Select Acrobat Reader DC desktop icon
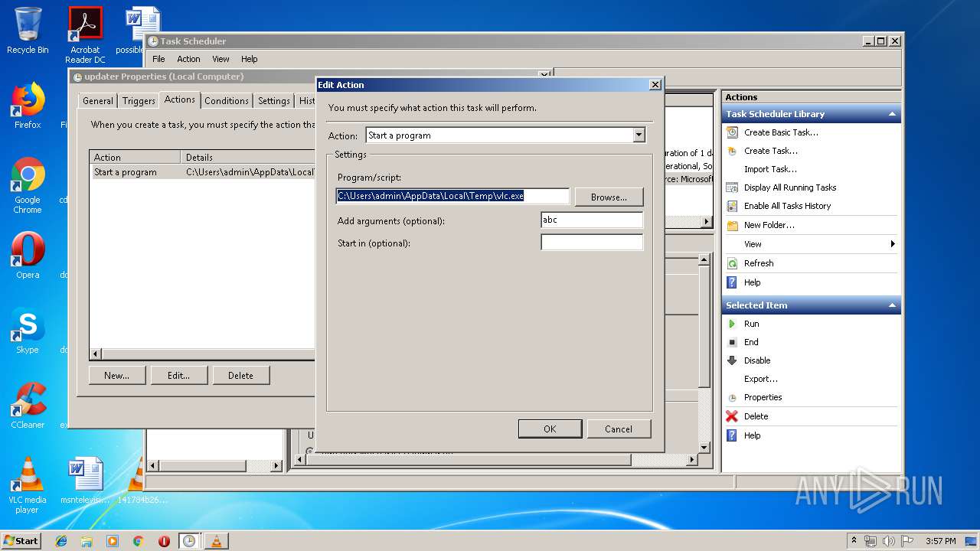 pyautogui.click(x=85, y=35)
